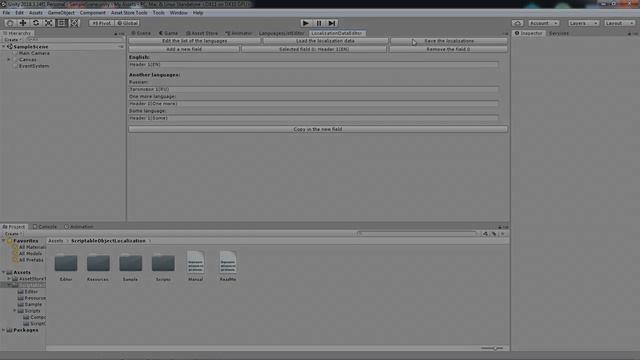Switch to the LanguagesListEditor tab
This screenshot has width=640, height=360.
pos(281,33)
